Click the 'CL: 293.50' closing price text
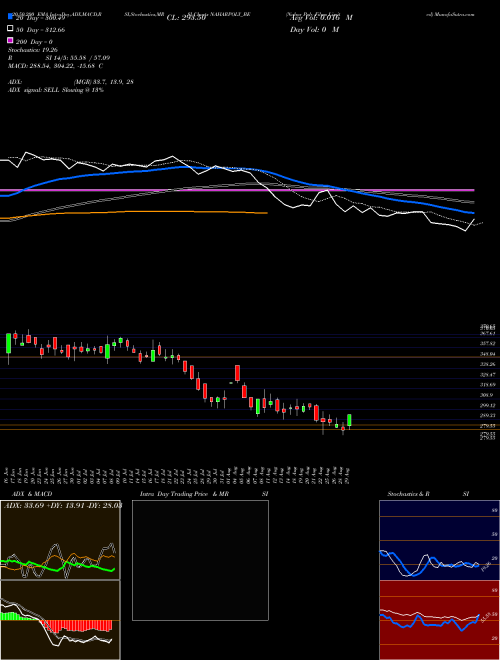Viewport: 500px width, 660px height. pos(186,18)
